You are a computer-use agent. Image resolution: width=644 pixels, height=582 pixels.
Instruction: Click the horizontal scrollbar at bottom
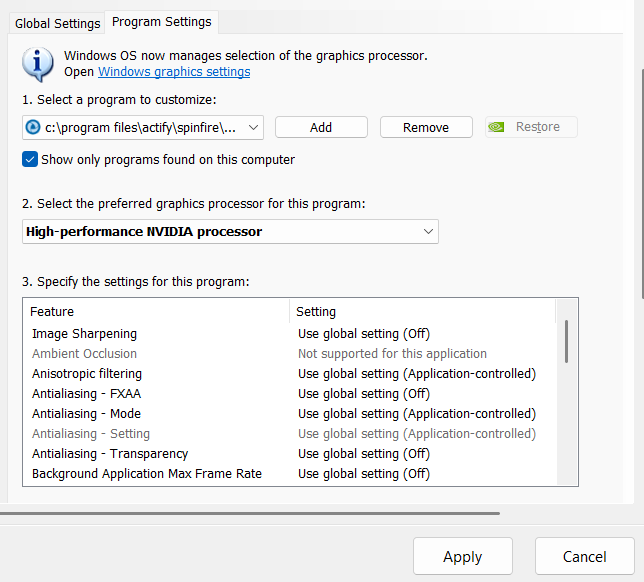(x=250, y=513)
